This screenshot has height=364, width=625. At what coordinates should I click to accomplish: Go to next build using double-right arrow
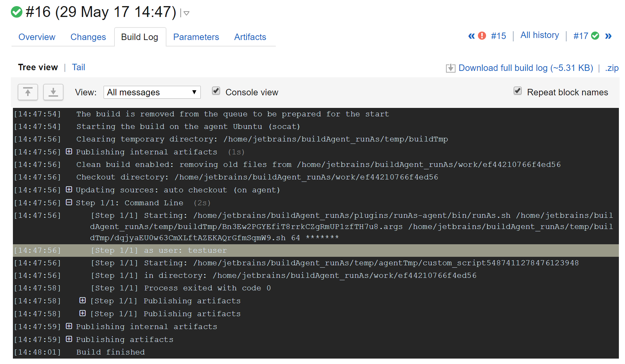click(x=608, y=36)
